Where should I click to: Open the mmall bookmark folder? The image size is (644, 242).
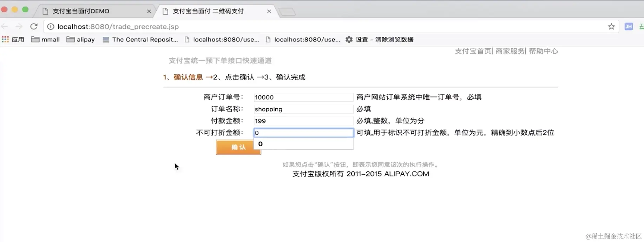tap(45, 39)
